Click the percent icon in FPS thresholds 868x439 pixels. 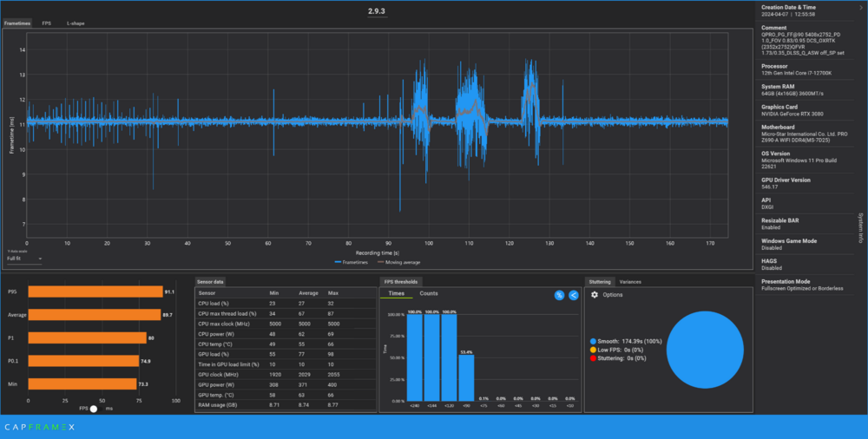[560, 296]
